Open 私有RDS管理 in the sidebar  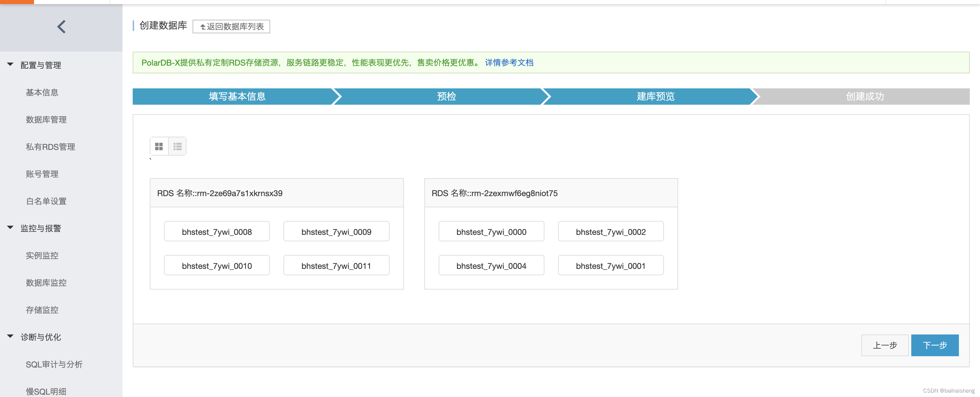coord(50,146)
